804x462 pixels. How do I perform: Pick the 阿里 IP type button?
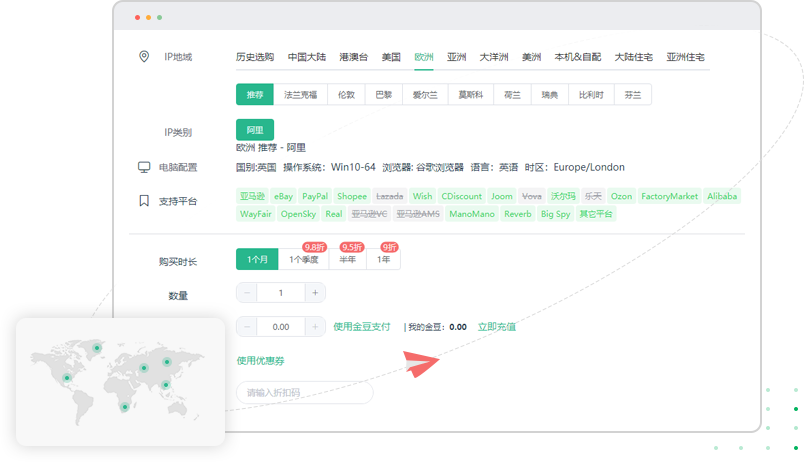tap(254, 130)
